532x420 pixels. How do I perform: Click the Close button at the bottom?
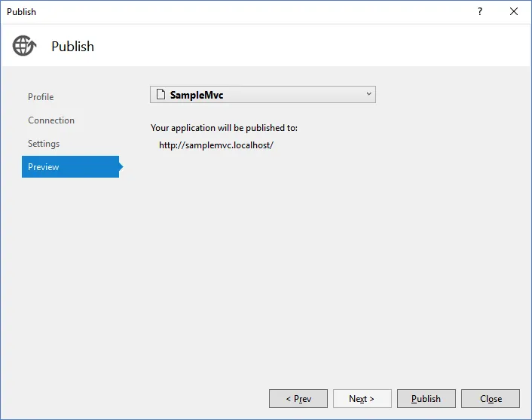[491, 399]
